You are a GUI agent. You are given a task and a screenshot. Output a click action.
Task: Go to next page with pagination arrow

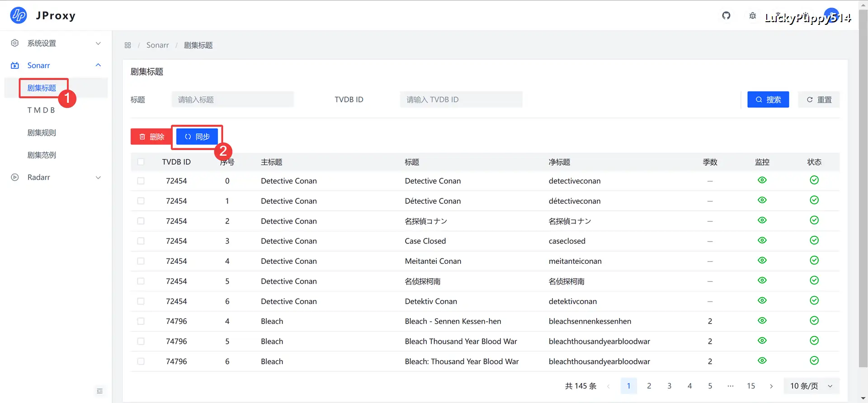tap(771, 386)
